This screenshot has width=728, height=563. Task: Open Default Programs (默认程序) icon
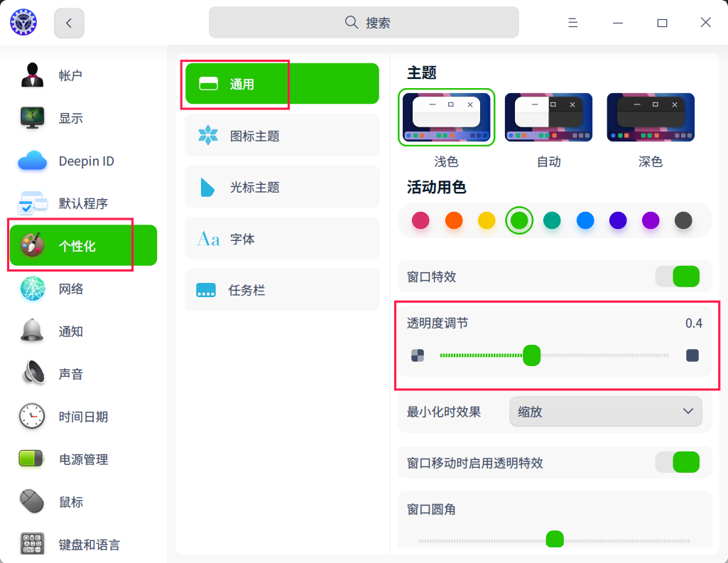point(32,203)
